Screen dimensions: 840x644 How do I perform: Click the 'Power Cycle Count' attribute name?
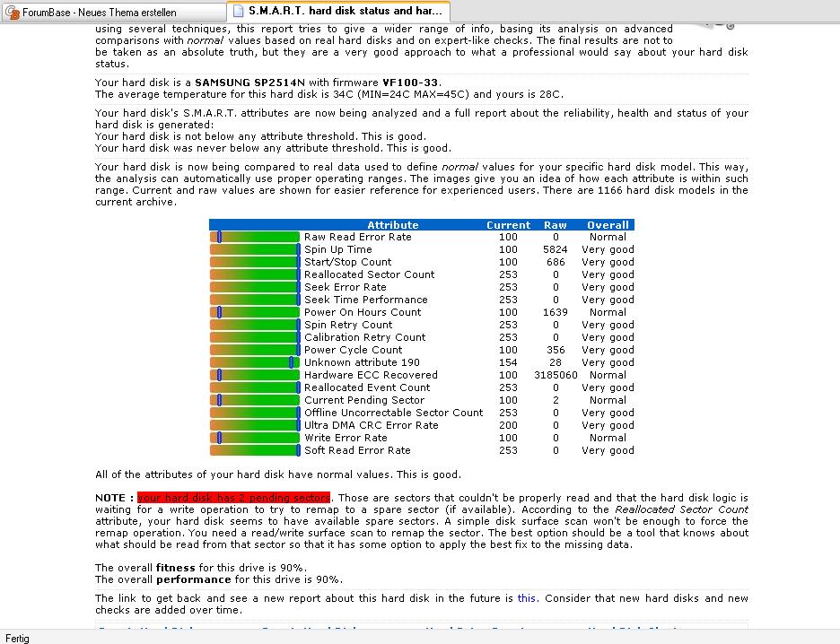353,350
